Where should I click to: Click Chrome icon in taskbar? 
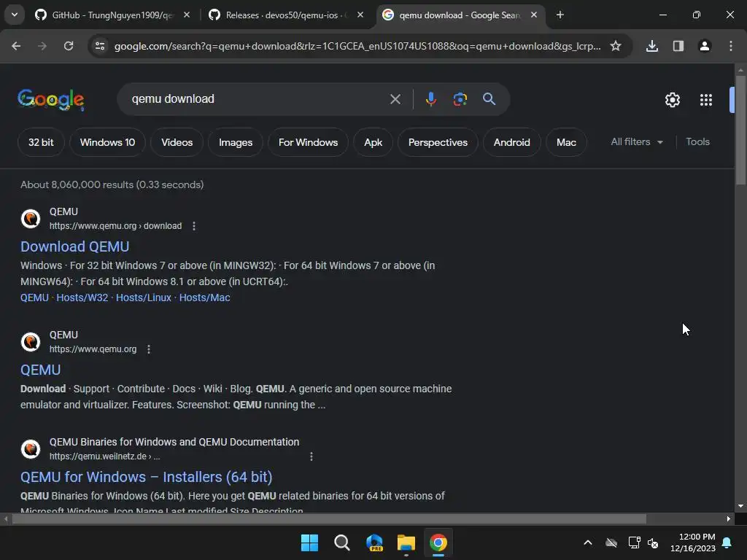(438, 542)
